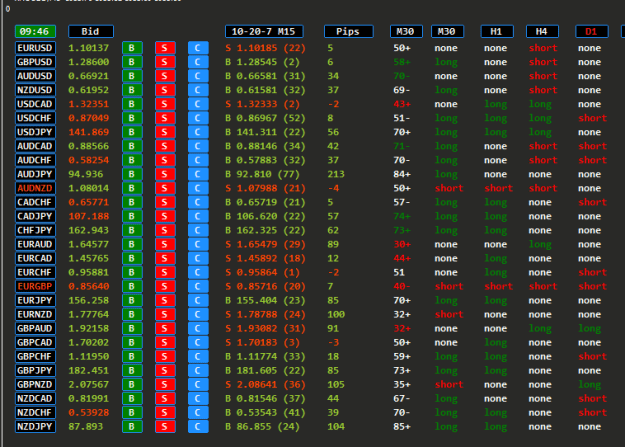Click the green B button for GBPCHF
625x447 pixels.
pos(132,356)
